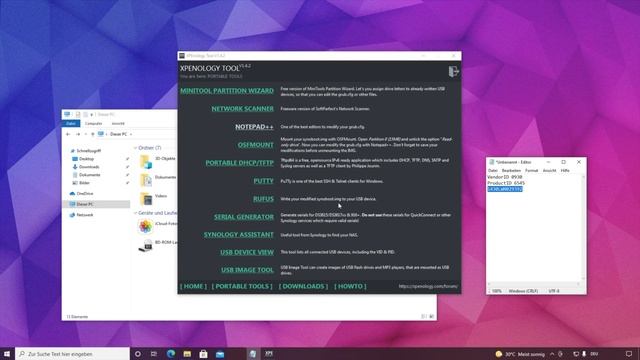Viewport: 640px width, 360px height.
Task: Open Ansicht tab in File Explorer ribbon
Action: 118,123
